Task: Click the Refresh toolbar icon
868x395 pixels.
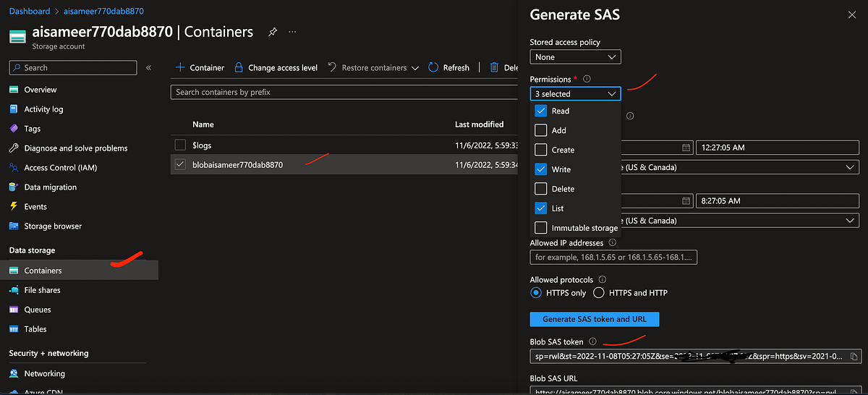Action: click(x=433, y=67)
